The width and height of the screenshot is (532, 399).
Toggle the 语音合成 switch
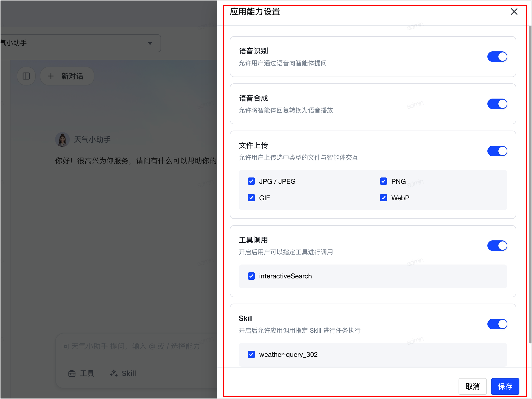(497, 104)
